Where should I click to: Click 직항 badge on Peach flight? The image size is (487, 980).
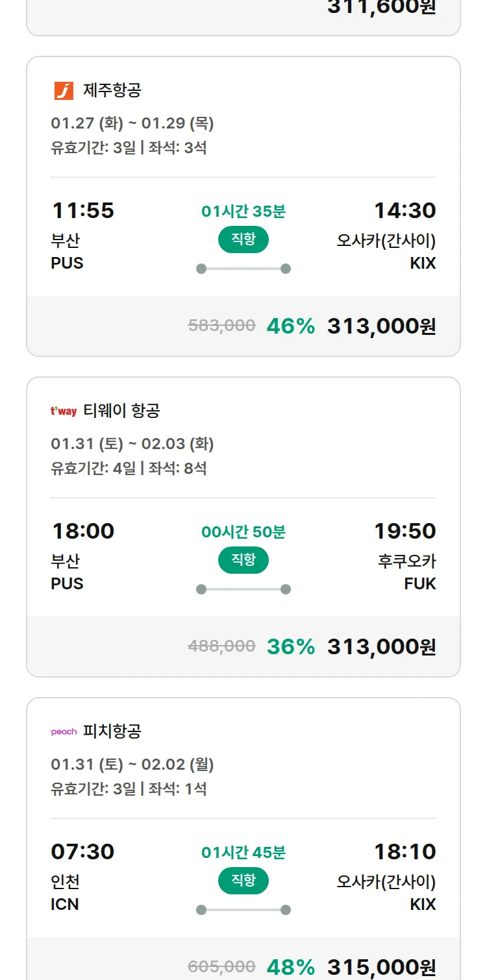(243, 881)
